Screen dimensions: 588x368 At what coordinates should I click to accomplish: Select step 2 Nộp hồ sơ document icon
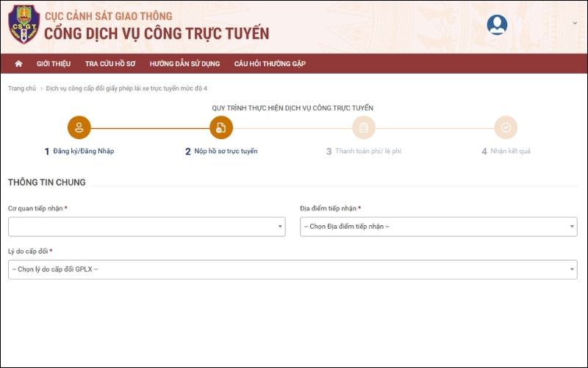pyautogui.click(x=221, y=128)
